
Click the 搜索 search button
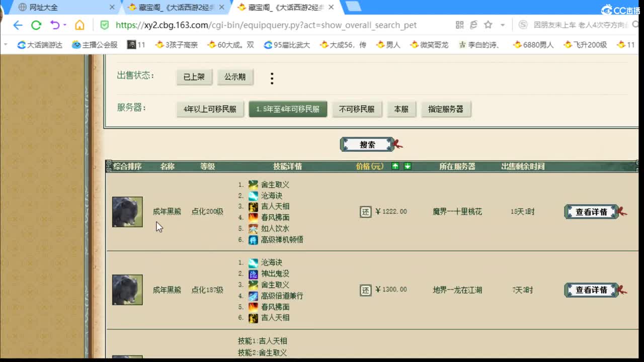pyautogui.click(x=367, y=145)
